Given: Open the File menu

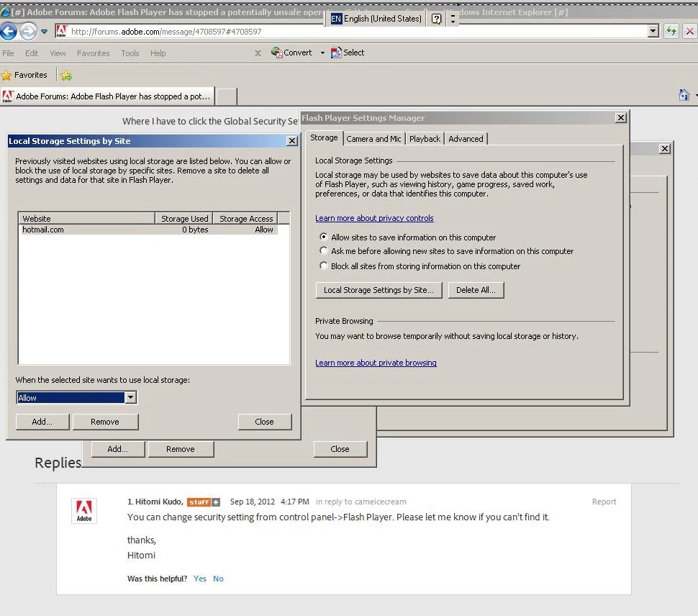Looking at the screenshot, I should [8, 53].
